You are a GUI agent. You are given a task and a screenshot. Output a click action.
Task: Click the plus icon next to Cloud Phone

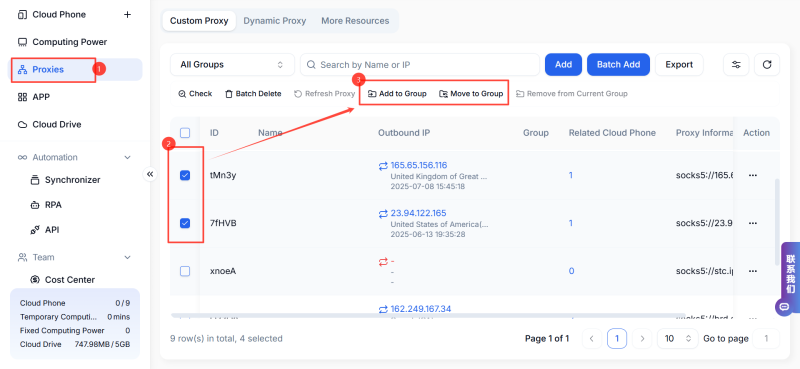coord(128,14)
